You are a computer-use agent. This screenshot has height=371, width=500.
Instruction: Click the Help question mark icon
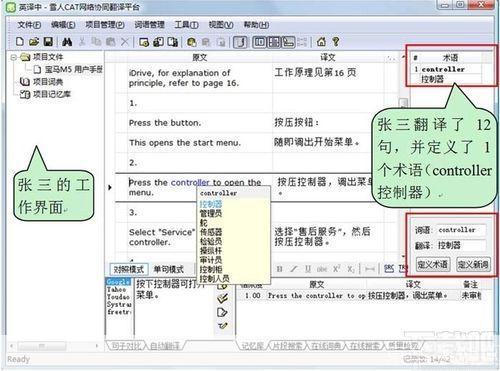click(336, 42)
